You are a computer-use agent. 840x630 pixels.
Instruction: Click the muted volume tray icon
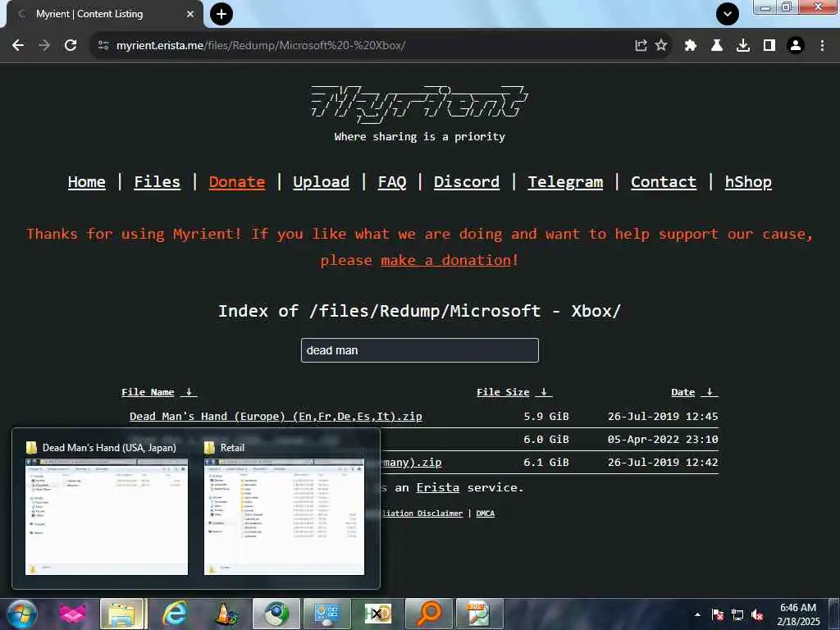point(757,614)
